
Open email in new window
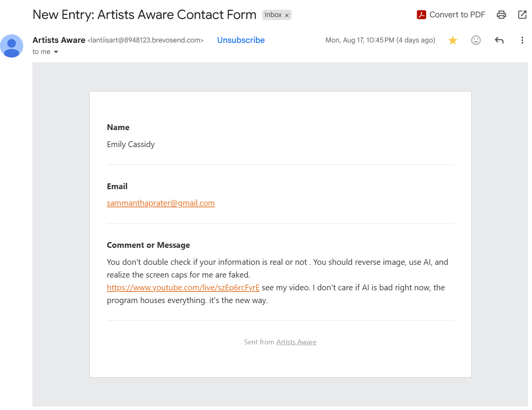tap(522, 15)
